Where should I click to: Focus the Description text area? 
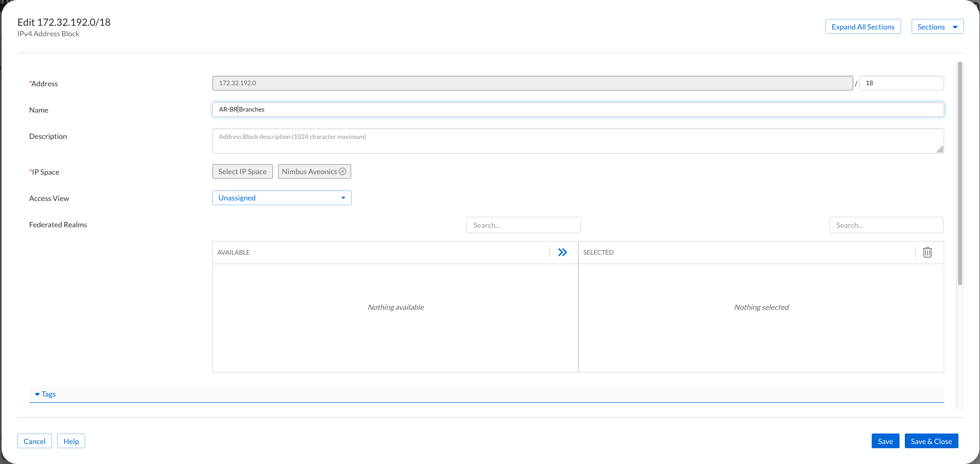pyautogui.click(x=578, y=141)
